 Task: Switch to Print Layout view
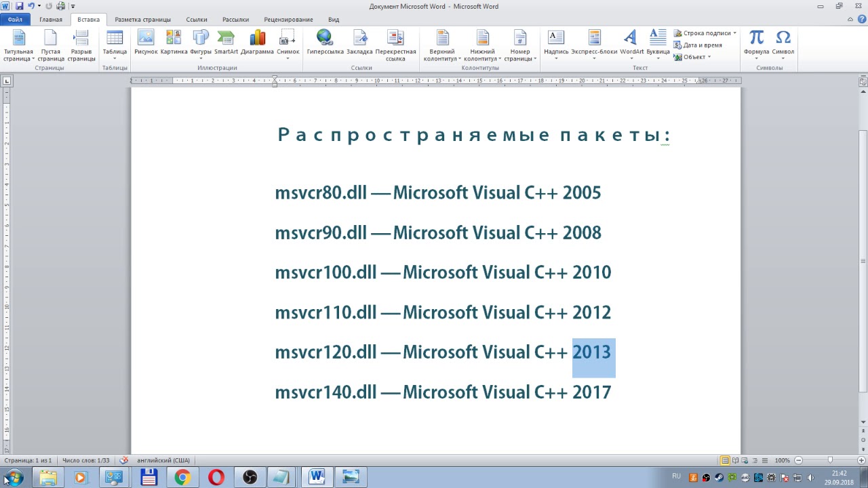pyautogui.click(x=725, y=460)
